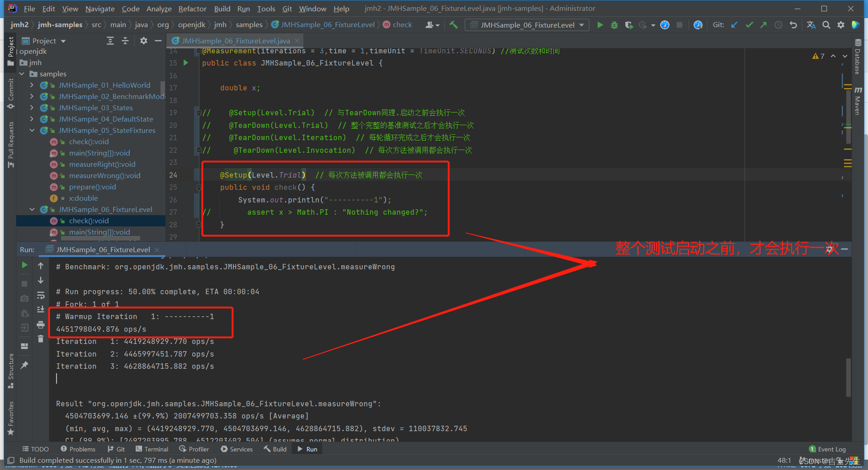Open Git show history clock icon
Screen dimensions: 868x470
click(x=778, y=25)
